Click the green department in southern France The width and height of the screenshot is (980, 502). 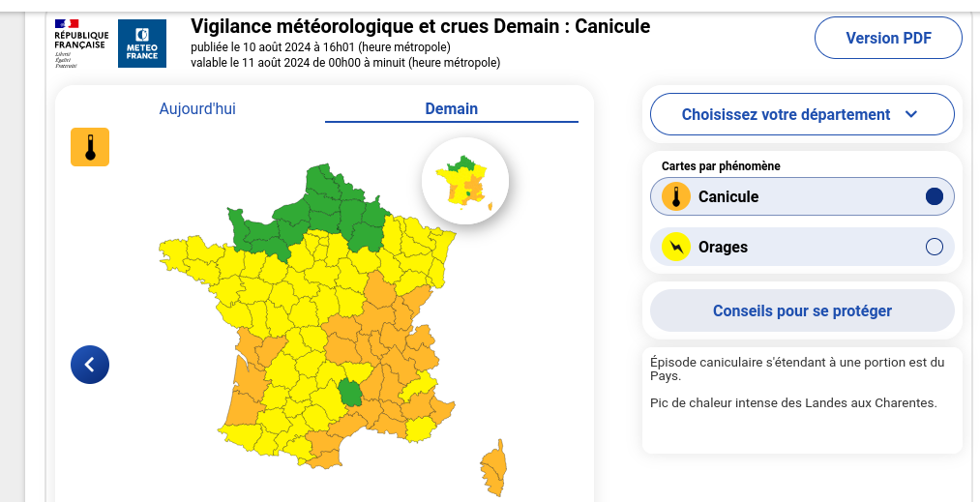(349, 393)
